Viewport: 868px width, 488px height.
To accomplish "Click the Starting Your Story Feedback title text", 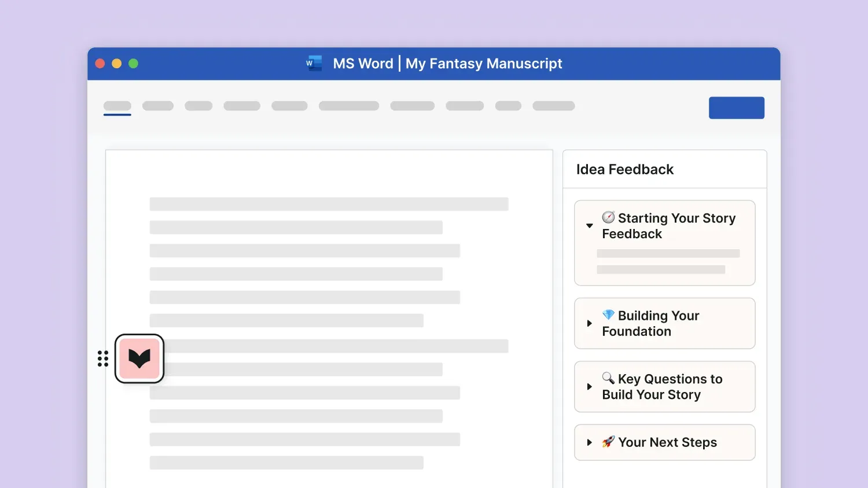I will pyautogui.click(x=669, y=226).
